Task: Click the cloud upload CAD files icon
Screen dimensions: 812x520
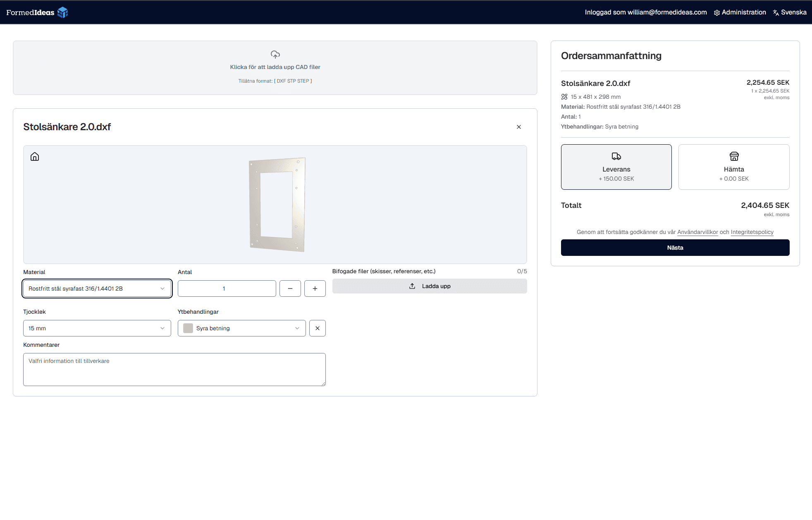Action: coord(275,55)
